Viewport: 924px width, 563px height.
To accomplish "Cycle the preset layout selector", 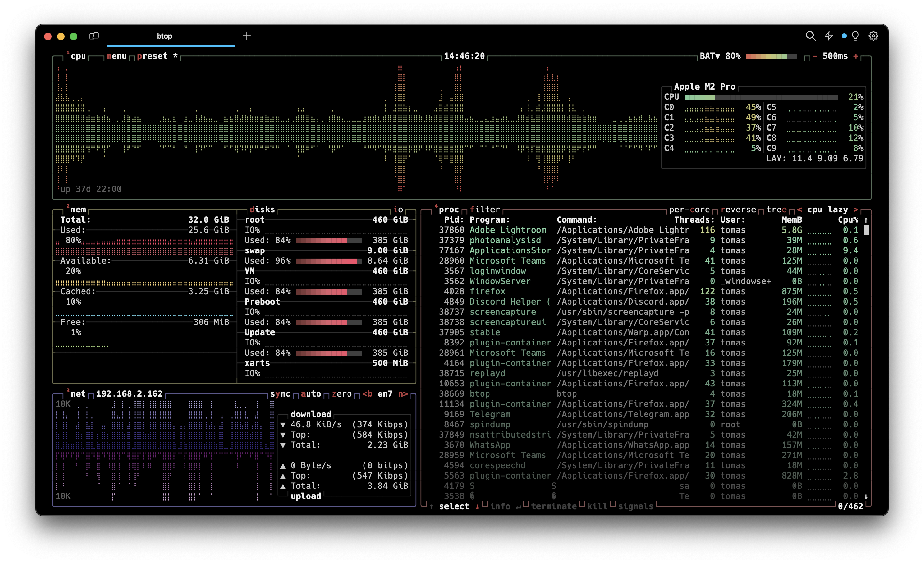I will pos(152,56).
